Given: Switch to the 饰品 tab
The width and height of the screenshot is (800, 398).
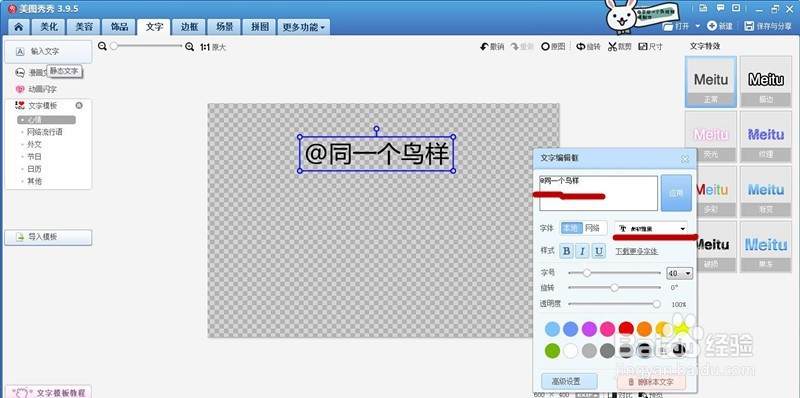Looking at the screenshot, I should tap(119, 27).
